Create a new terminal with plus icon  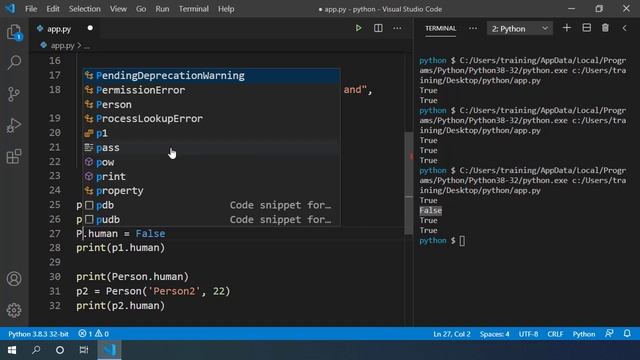point(567,28)
